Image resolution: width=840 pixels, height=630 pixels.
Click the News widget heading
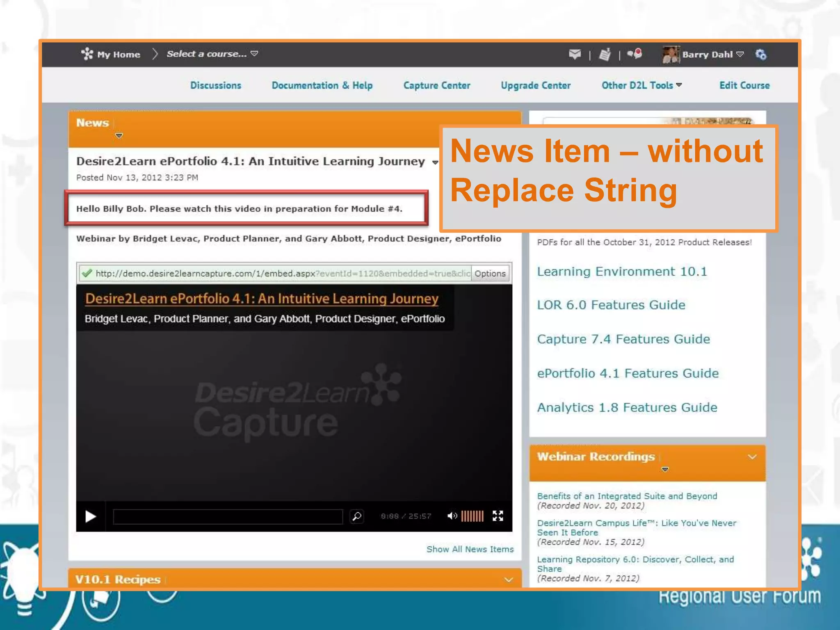[x=93, y=123]
